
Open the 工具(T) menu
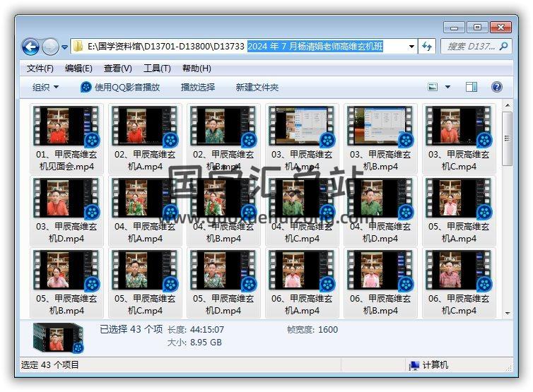[157, 69]
